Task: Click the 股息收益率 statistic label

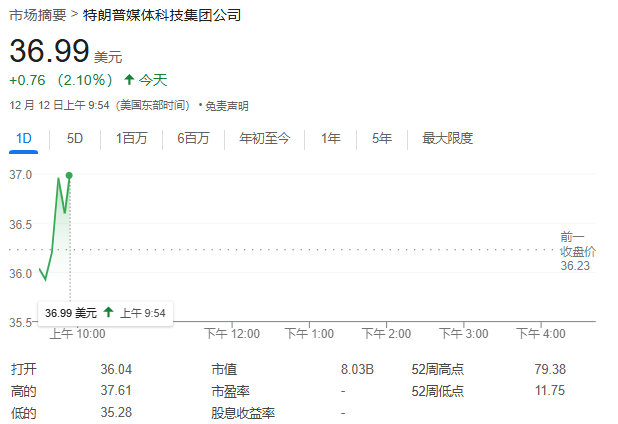Action: point(243,413)
